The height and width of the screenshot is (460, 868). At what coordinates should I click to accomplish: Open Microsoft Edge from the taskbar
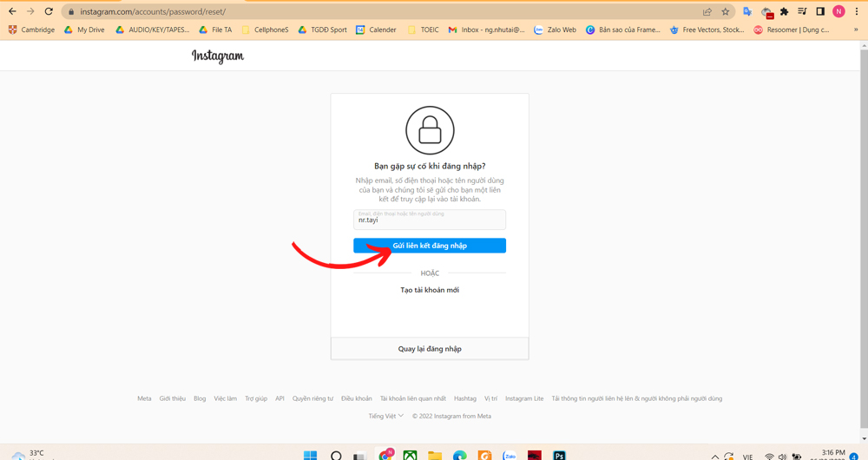coord(459,456)
